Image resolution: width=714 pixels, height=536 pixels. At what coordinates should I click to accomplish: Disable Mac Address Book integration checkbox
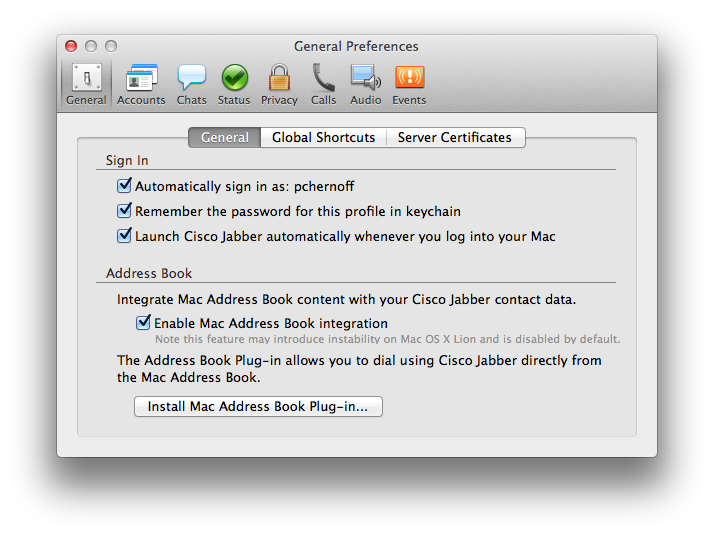tap(143, 322)
